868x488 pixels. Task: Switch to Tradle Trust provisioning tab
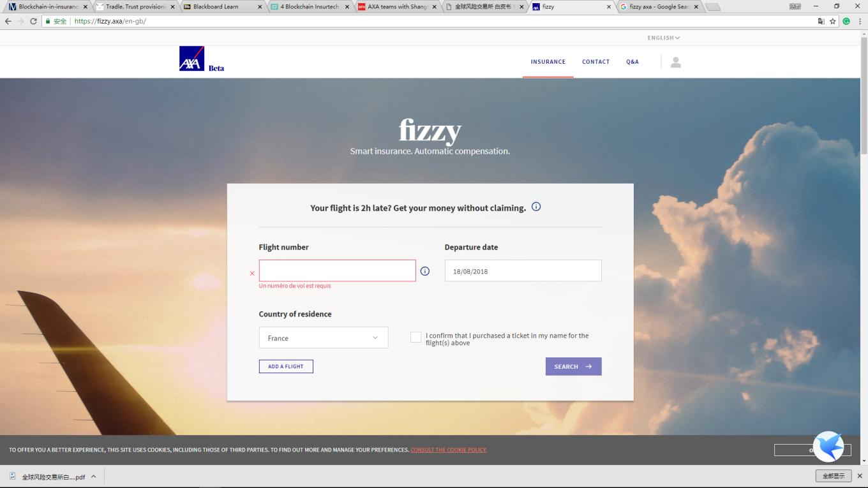[x=135, y=7]
